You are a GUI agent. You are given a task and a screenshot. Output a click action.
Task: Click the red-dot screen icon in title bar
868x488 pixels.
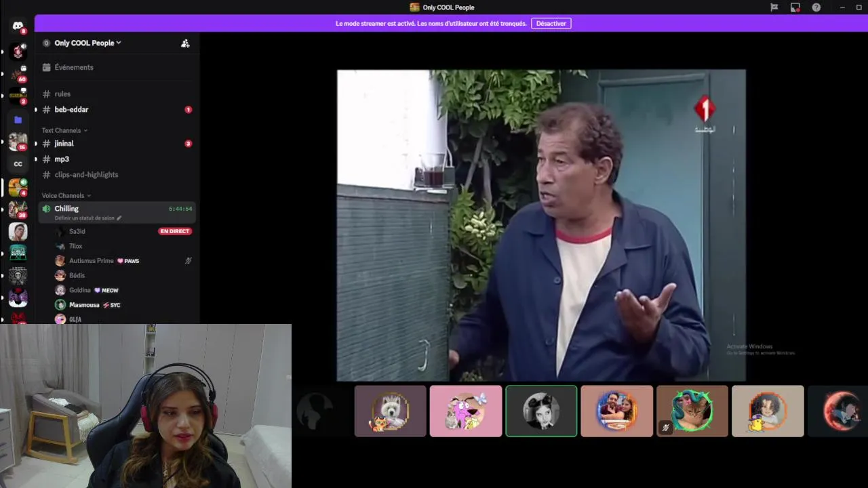(795, 7)
